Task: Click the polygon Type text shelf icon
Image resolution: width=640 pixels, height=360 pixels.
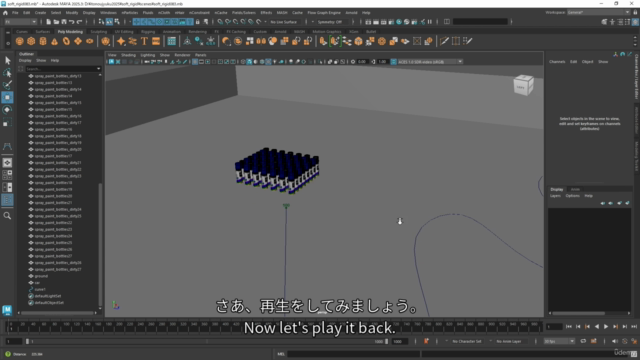Action: (144, 41)
